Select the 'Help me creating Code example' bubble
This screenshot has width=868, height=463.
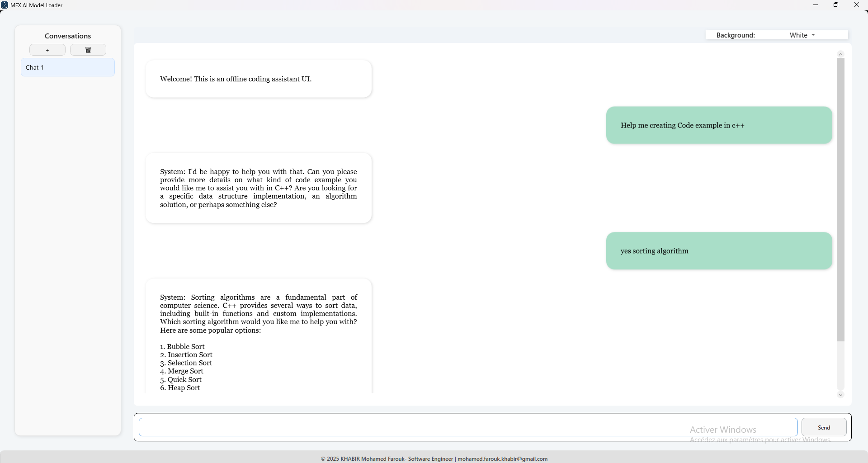pos(719,125)
